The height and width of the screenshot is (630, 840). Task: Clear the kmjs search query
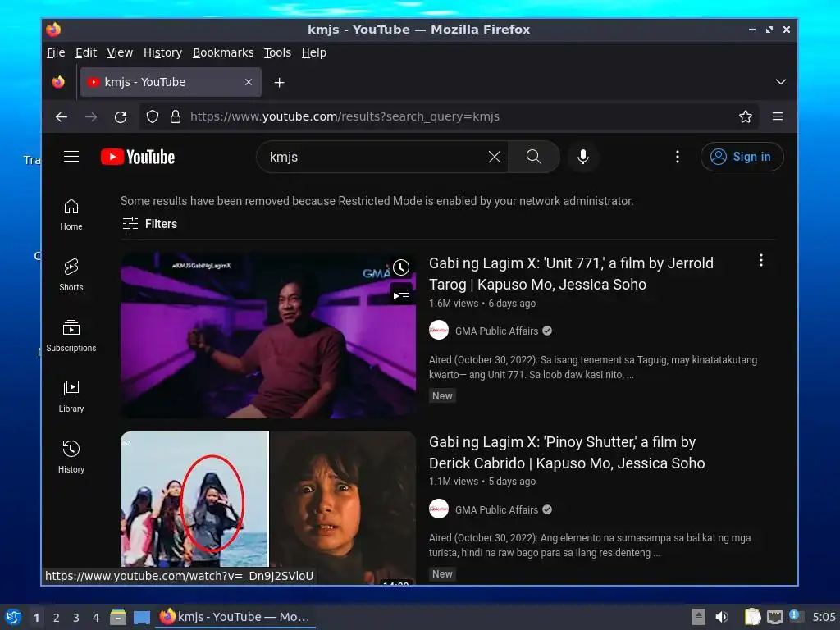click(x=495, y=157)
